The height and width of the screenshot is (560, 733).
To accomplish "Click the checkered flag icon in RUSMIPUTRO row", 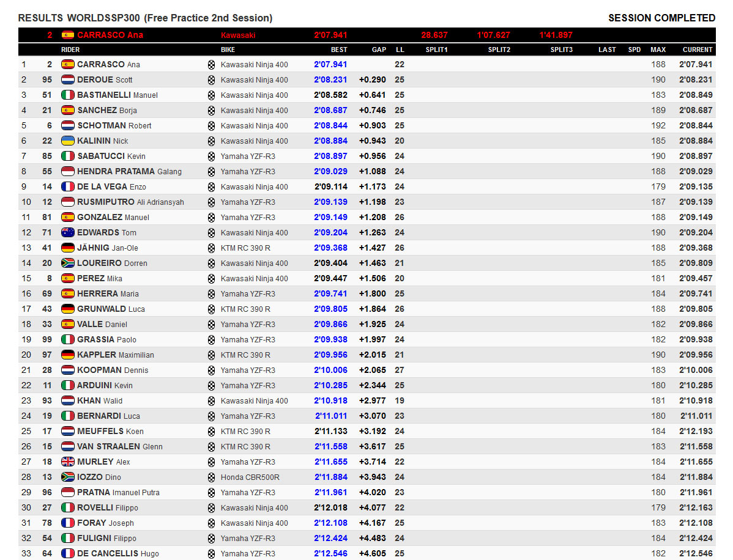I will 211,202.
